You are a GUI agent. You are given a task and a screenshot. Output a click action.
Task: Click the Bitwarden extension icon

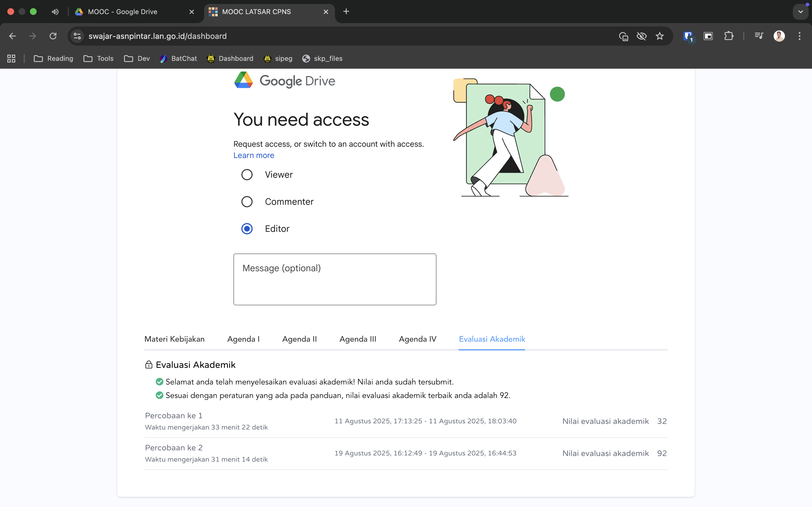click(688, 36)
